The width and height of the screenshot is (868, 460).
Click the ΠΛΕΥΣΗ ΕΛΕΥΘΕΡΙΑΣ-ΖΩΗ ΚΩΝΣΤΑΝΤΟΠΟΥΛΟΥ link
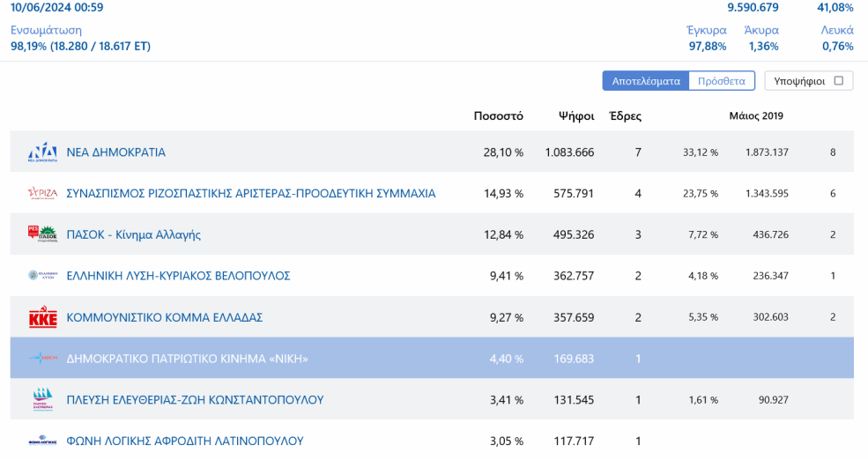point(195,400)
